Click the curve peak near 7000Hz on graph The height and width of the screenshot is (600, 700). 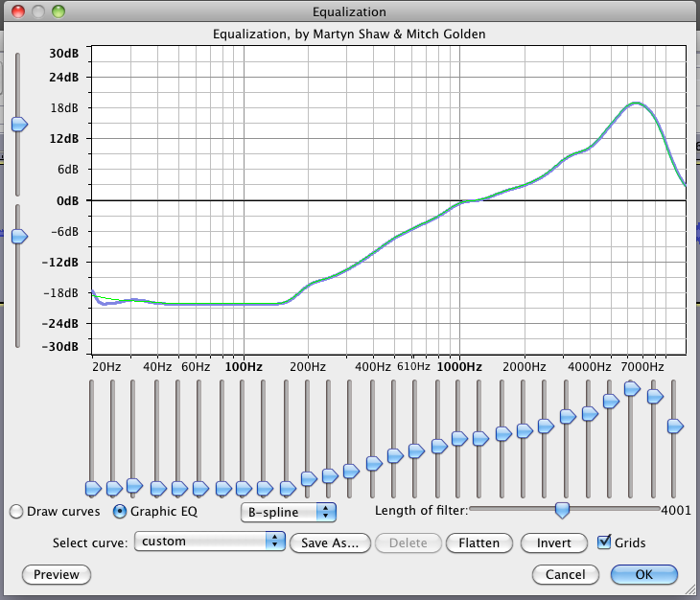tap(635, 103)
